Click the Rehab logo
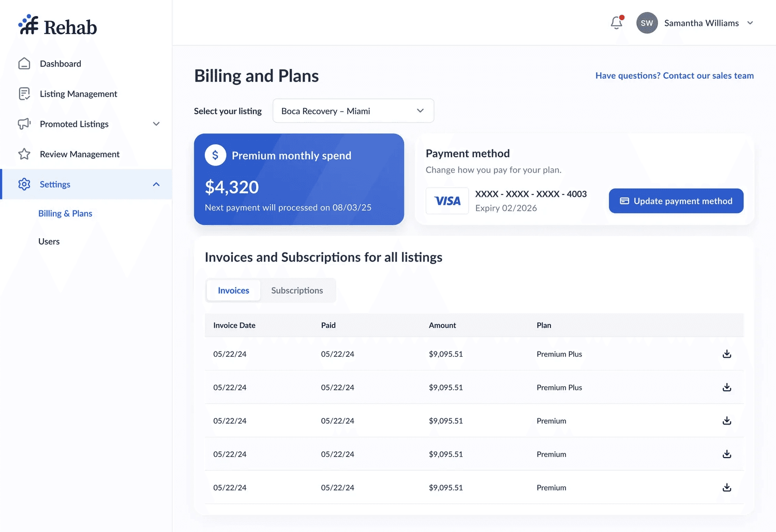776x532 pixels. tap(57, 26)
